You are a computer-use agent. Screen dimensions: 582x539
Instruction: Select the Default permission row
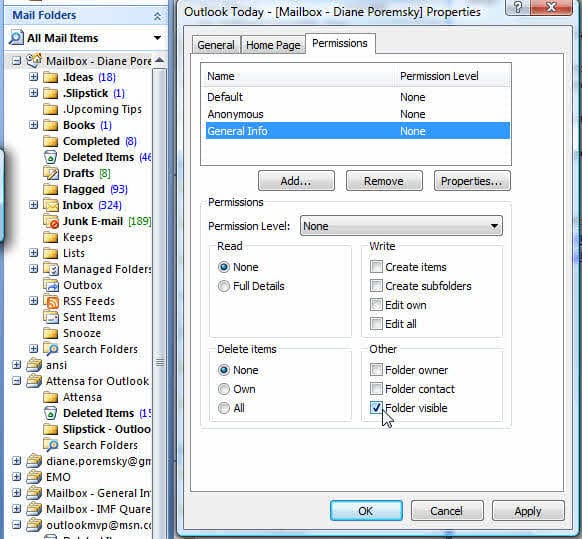click(358, 97)
